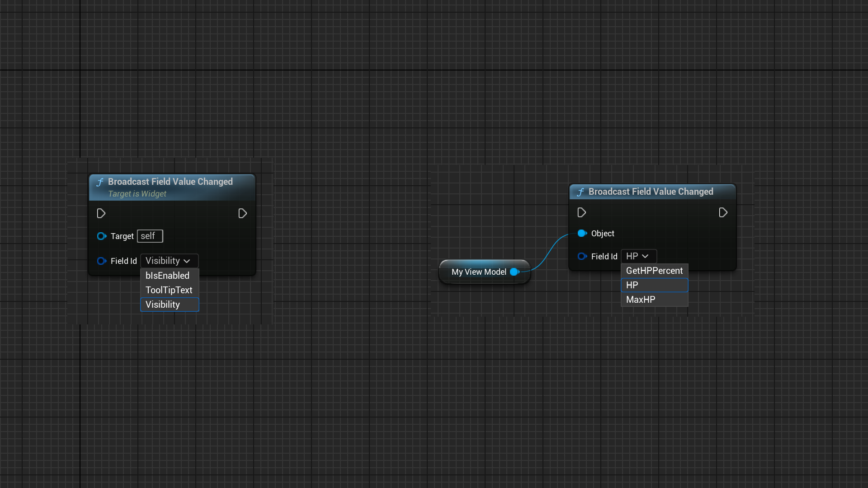Click My View Model output pin

click(514, 272)
